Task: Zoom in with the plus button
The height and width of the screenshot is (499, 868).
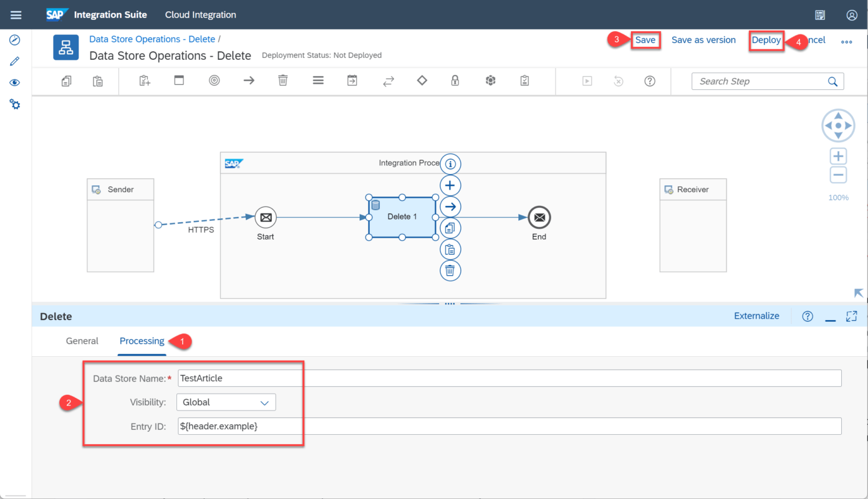Action: click(839, 157)
